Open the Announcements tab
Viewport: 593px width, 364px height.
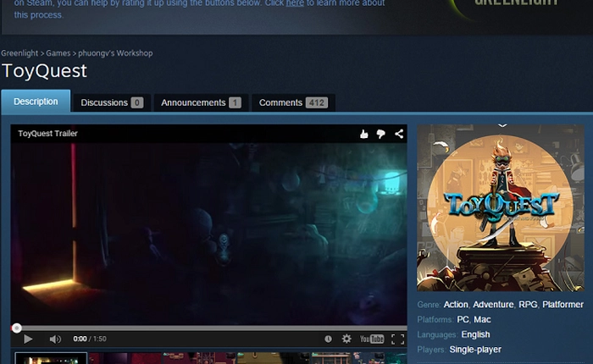pyautogui.click(x=201, y=102)
